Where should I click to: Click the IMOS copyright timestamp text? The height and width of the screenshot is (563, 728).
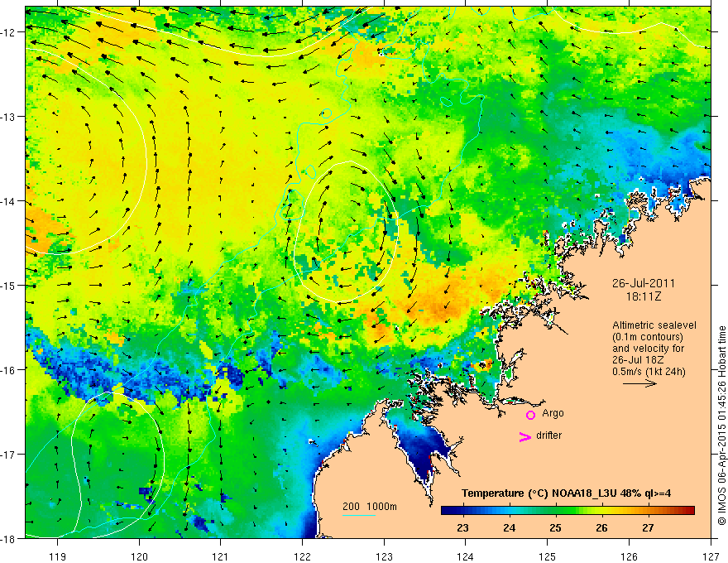click(721, 425)
